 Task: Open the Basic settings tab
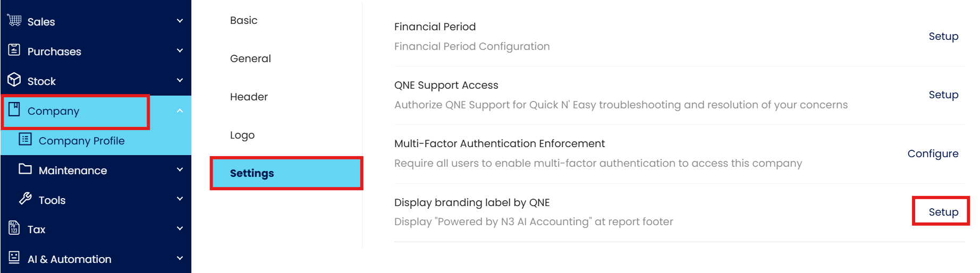[243, 20]
